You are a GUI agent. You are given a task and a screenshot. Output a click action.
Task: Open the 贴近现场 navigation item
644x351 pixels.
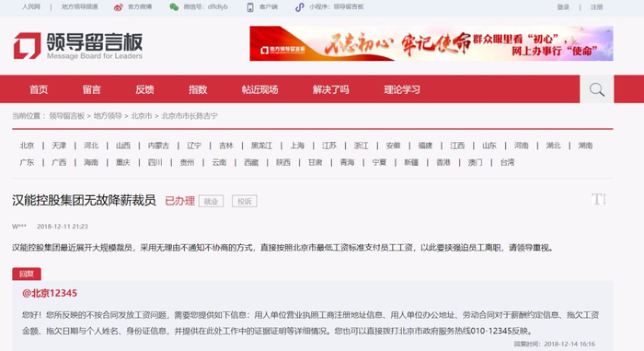[x=259, y=89]
